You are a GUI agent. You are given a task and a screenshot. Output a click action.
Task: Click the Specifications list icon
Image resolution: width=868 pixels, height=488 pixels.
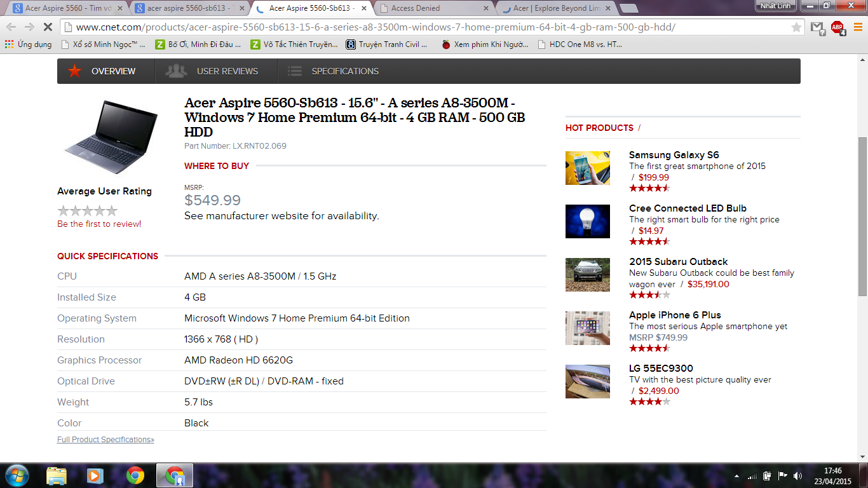click(295, 71)
